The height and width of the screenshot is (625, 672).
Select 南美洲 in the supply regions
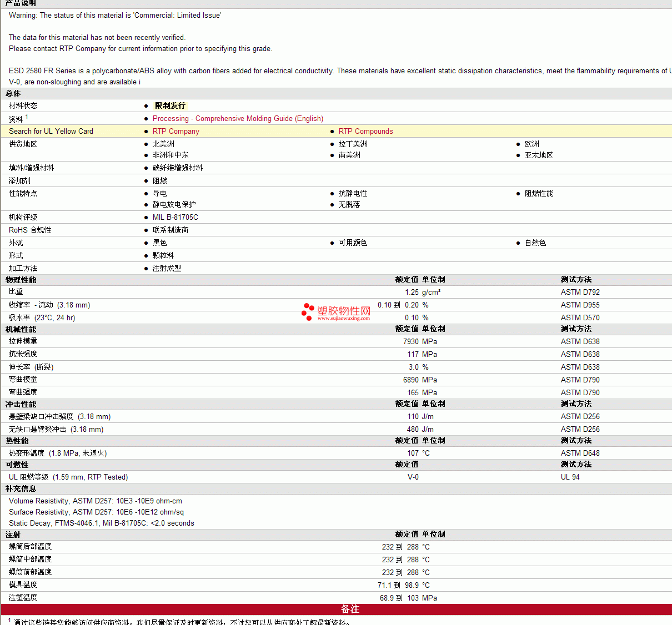click(349, 155)
